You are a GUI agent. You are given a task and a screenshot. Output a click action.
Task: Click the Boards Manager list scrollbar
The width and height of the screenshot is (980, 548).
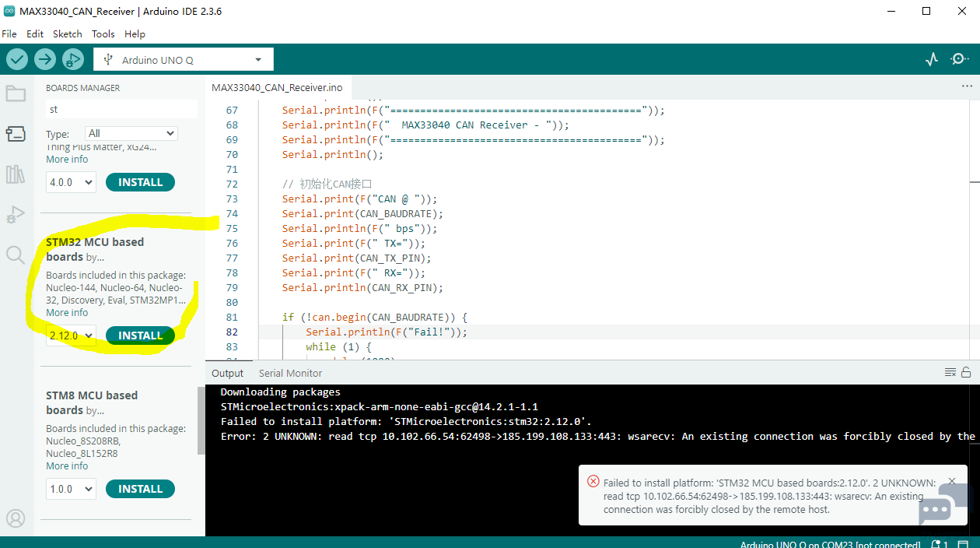tap(201, 420)
